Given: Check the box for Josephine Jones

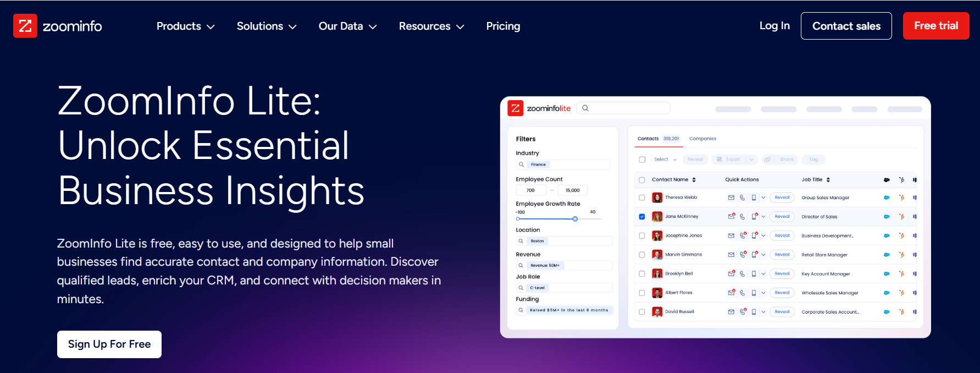Looking at the screenshot, I should pyautogui.click(x=642, y=235).
